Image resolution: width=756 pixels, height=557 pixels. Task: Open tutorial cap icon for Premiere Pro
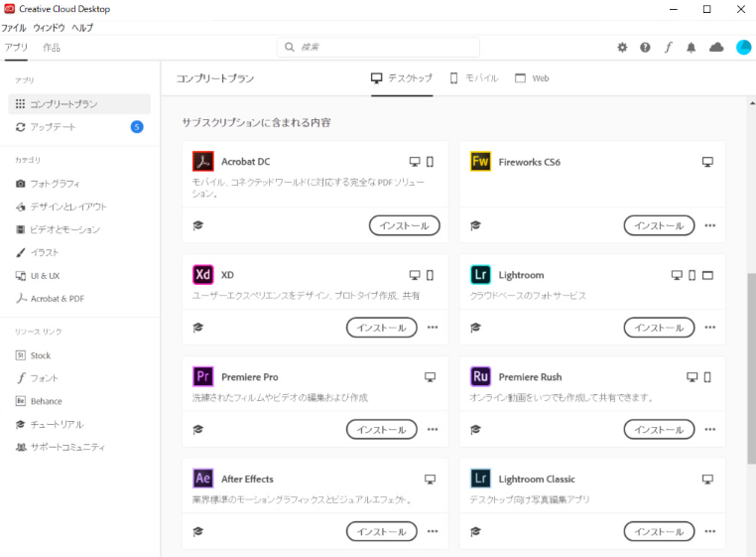pos(198,430)
